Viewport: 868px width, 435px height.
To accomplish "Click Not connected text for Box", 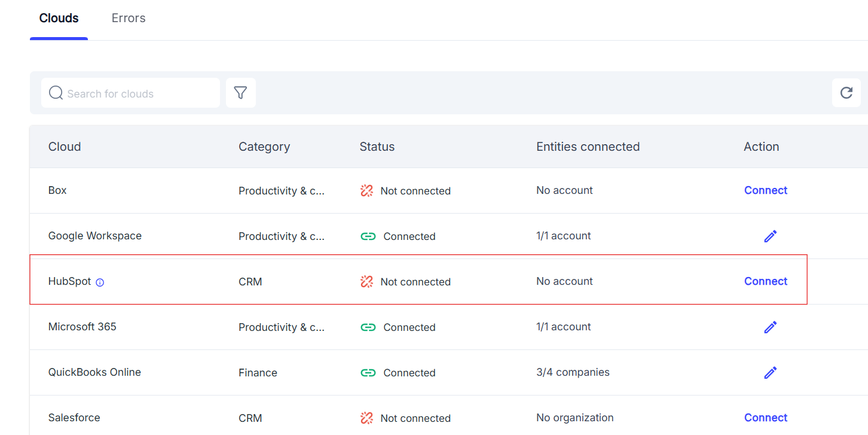I will pos(415,191).
